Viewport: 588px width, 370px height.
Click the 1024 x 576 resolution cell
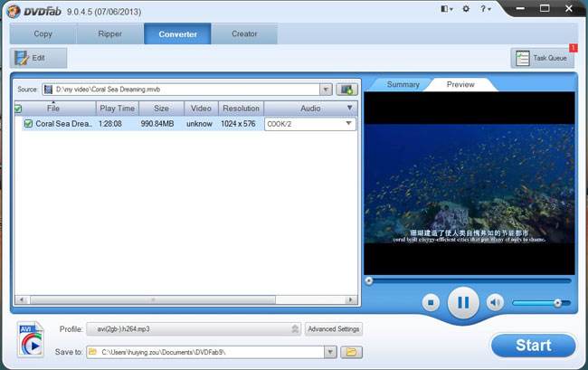[x=238, y=124]
